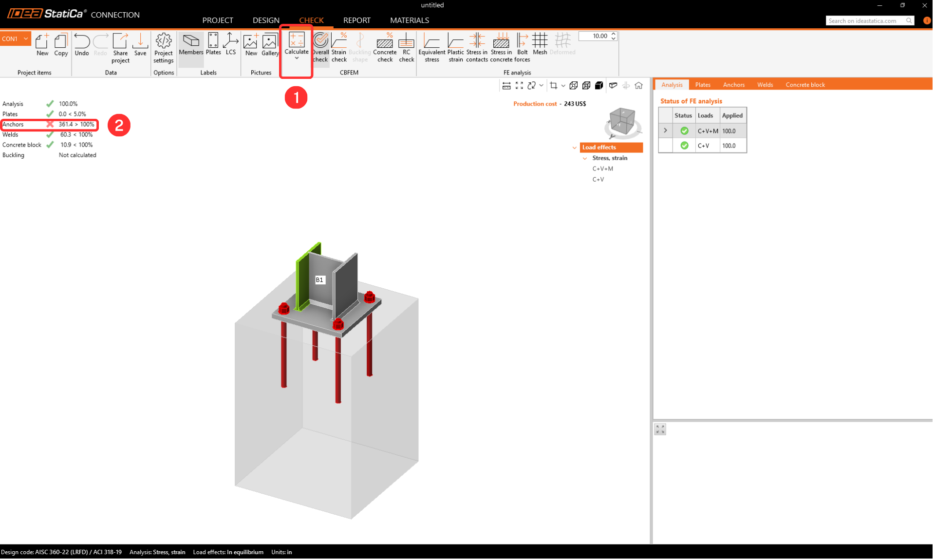Open the Anchors results tab
This screenshot has width=935, height=560.
tap(733, 85)
